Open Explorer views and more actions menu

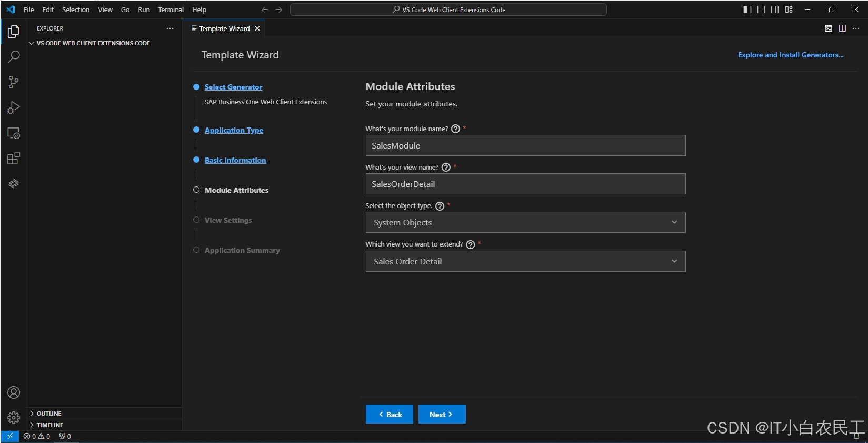pos(170,28)
